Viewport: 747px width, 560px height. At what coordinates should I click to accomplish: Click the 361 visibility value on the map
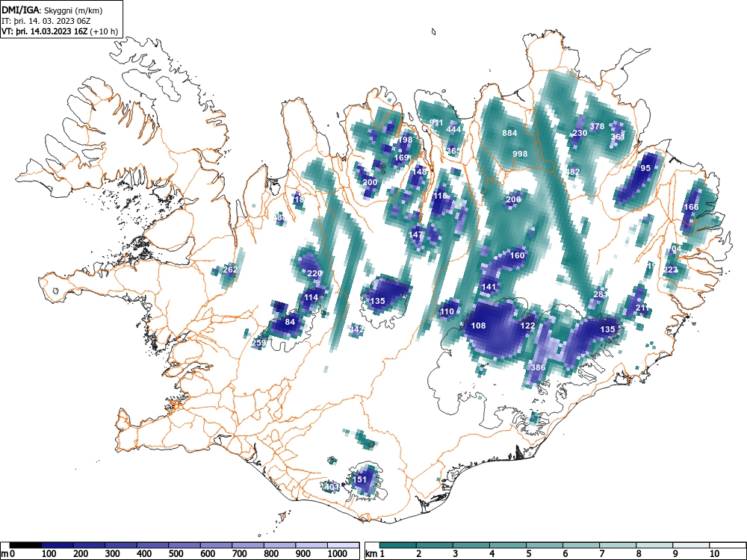[x=618, y=137]
